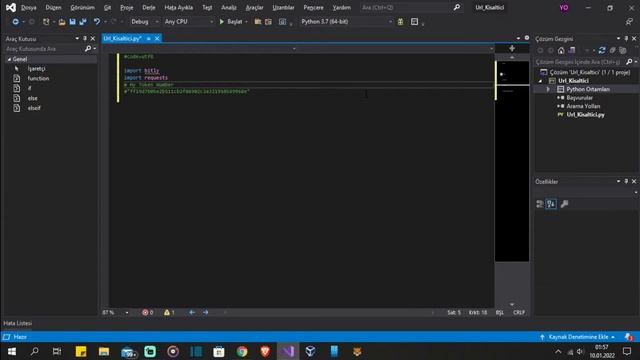Click the Categorized view icon in Özellikler
Image resolution: width=640 pixels, height=360 pixels.
540,204
